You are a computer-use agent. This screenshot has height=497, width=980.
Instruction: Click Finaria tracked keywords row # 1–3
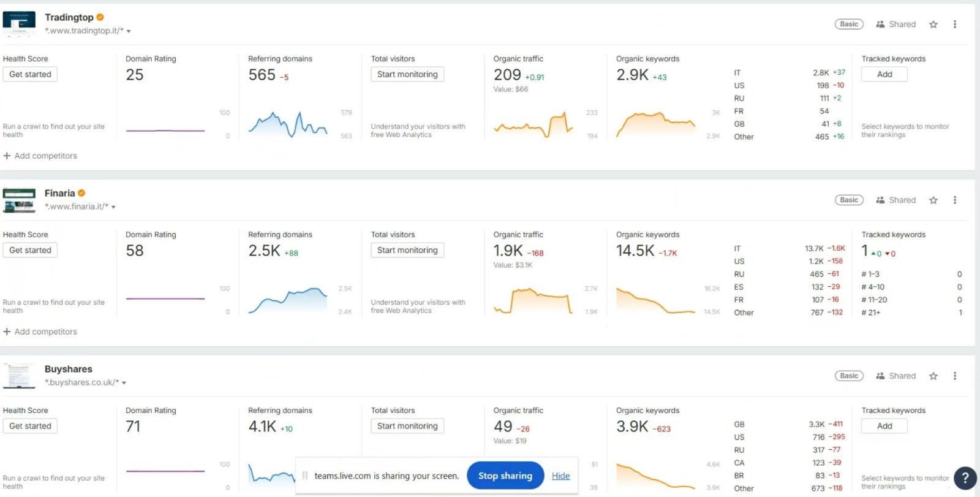coord(911,275)
